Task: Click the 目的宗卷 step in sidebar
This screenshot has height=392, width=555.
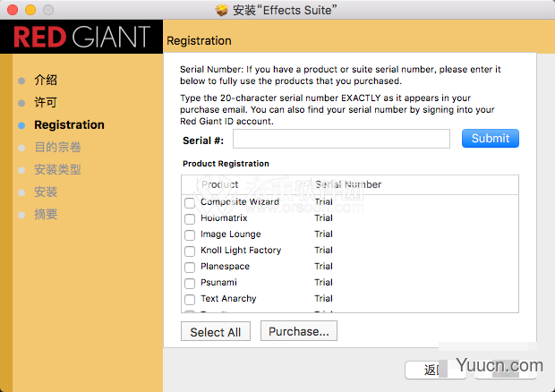Action: [57, 147]
